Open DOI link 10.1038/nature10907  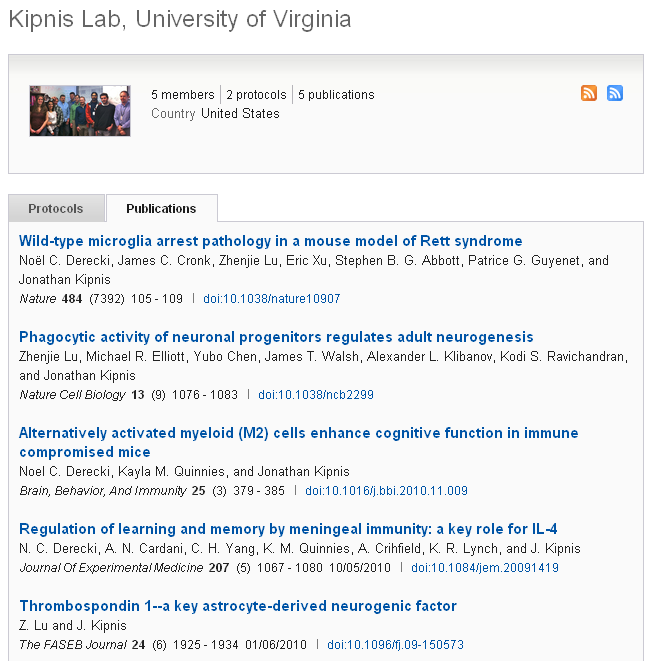pos(272,299)
